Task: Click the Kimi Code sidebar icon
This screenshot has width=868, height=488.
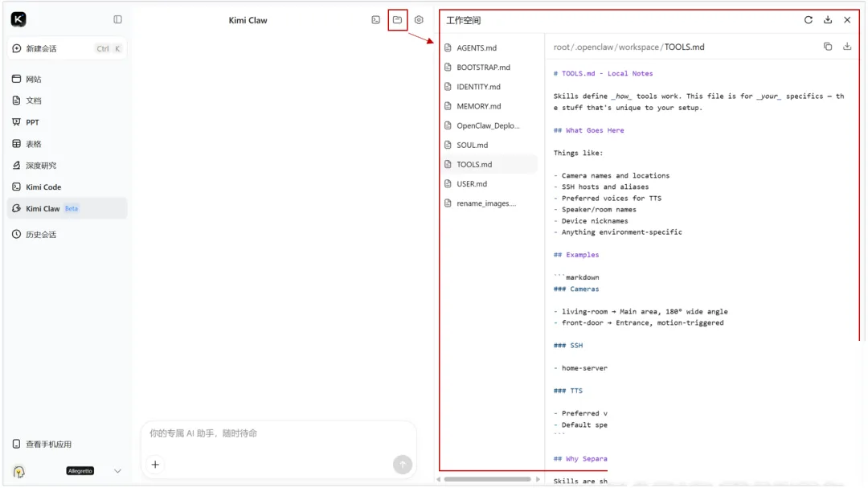Action: coord(17,187)
